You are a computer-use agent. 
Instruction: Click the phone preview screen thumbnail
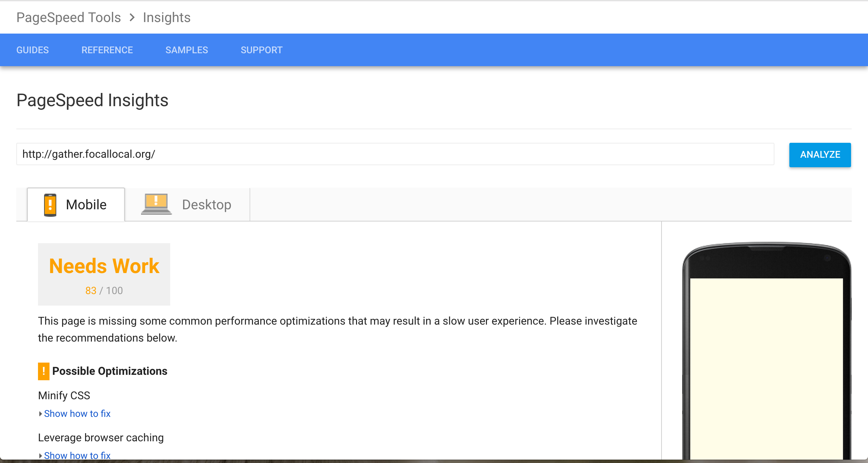tap(766, 366)
